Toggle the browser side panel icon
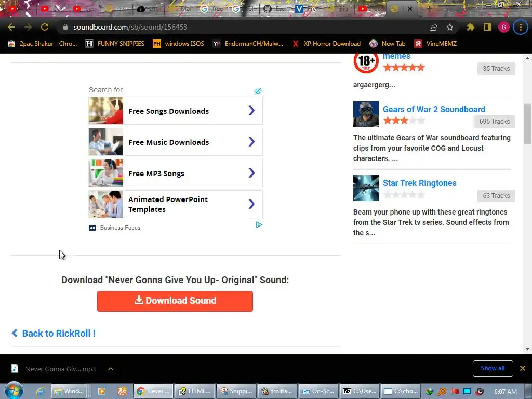Viewport: 532px width, 399px height. pyautogui.click(x=487, y=27)
